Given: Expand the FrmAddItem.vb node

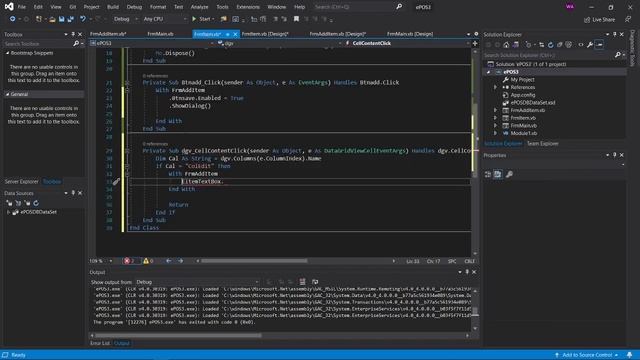Looking at the screenshot, I should tap(496, 110).
